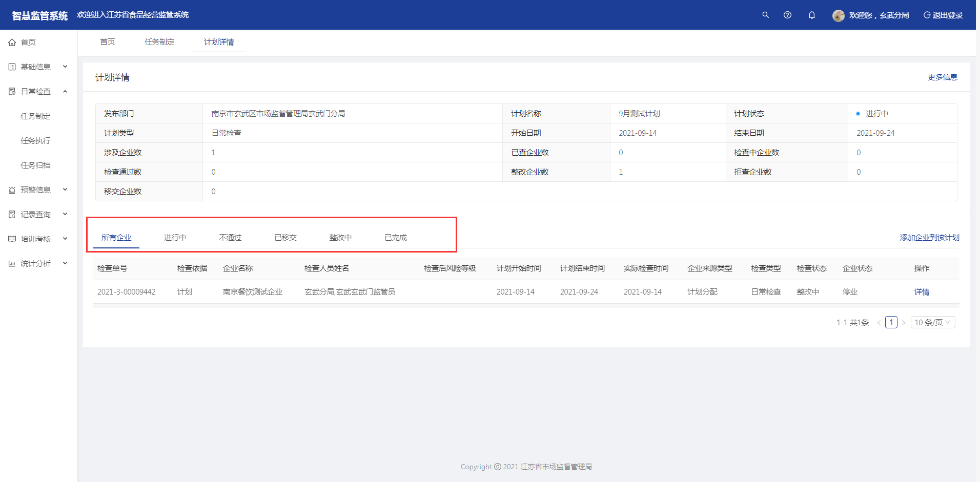Switch to the 任务制定 top tab
The image size is (980, 482).
pos(159,42)
